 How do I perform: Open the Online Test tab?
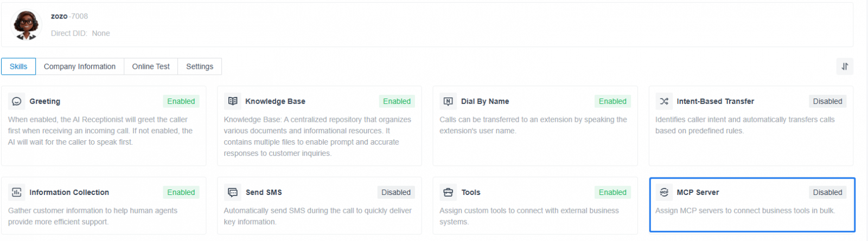[x=151, y=67]
